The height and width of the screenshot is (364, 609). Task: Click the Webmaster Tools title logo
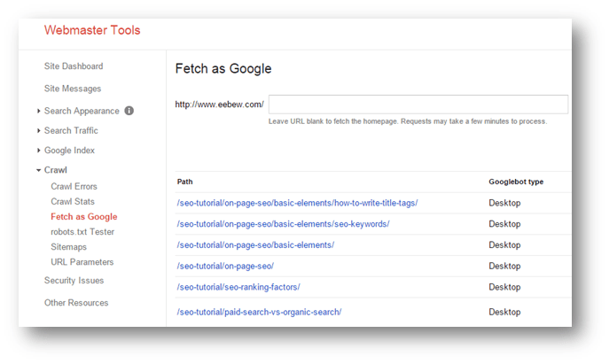[x=92, y=30]
